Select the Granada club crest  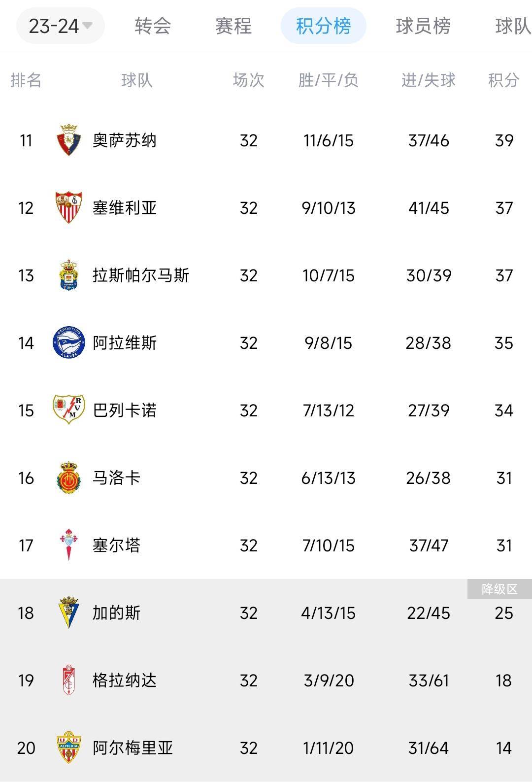(x=69, y=680)
